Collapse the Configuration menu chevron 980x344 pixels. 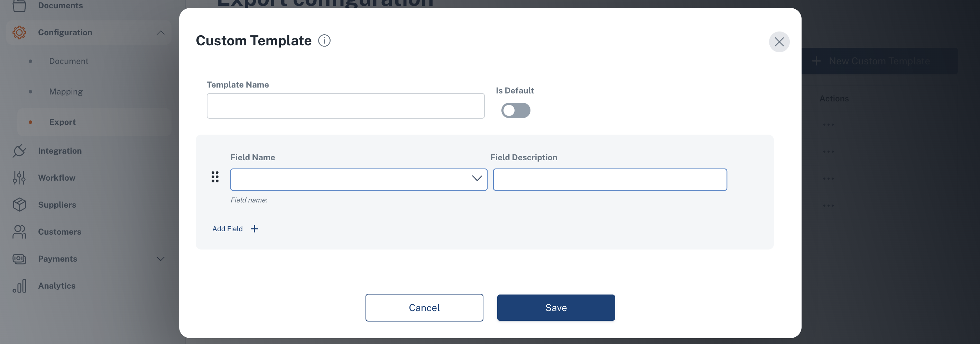coord(161,33)
